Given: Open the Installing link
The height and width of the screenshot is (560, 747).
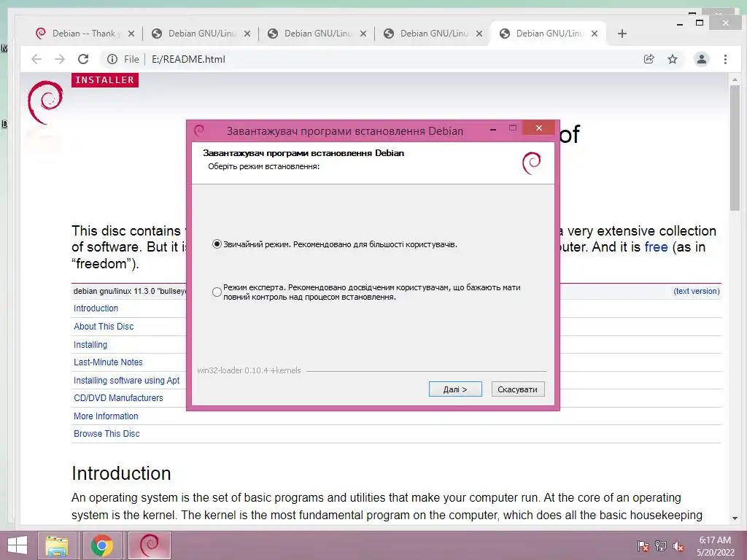Looking at the screenshot, I should (x=90, y=344).
